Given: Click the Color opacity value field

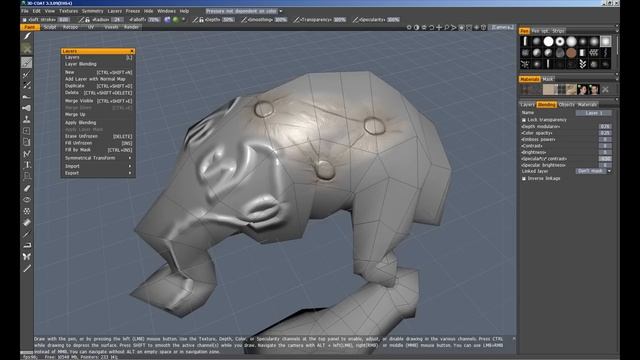Looking at the screenshot, I should point(605,133).
